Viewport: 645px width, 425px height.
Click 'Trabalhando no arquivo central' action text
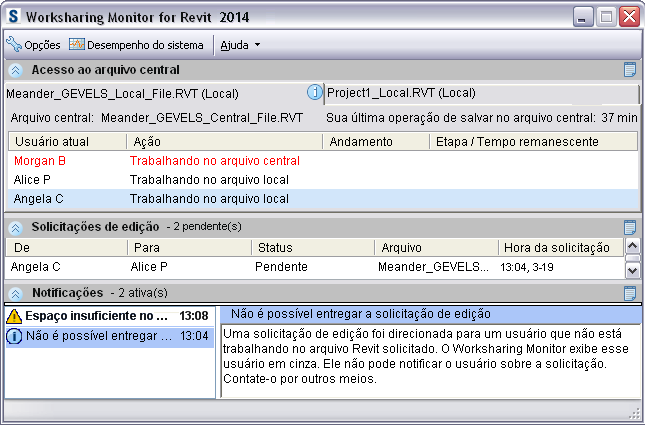215,161
